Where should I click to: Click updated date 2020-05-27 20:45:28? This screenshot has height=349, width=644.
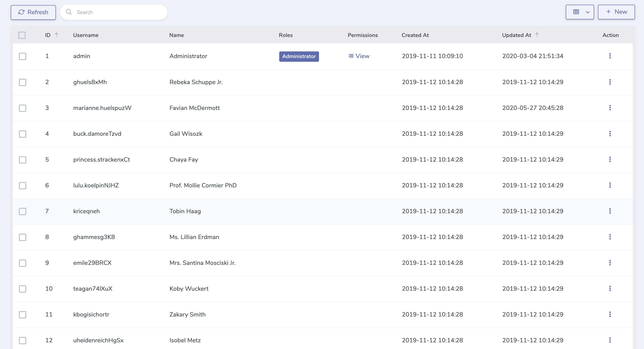tap(532, 108)
